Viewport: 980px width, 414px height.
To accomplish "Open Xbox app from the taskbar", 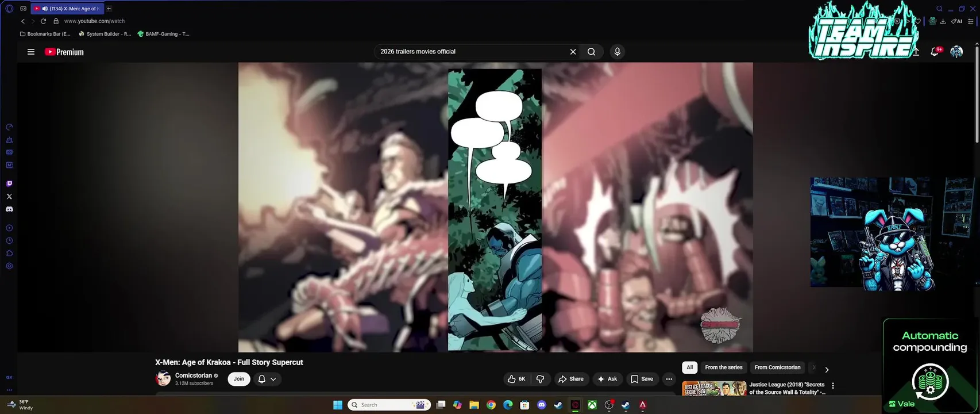I will click(x=592, y=405).
